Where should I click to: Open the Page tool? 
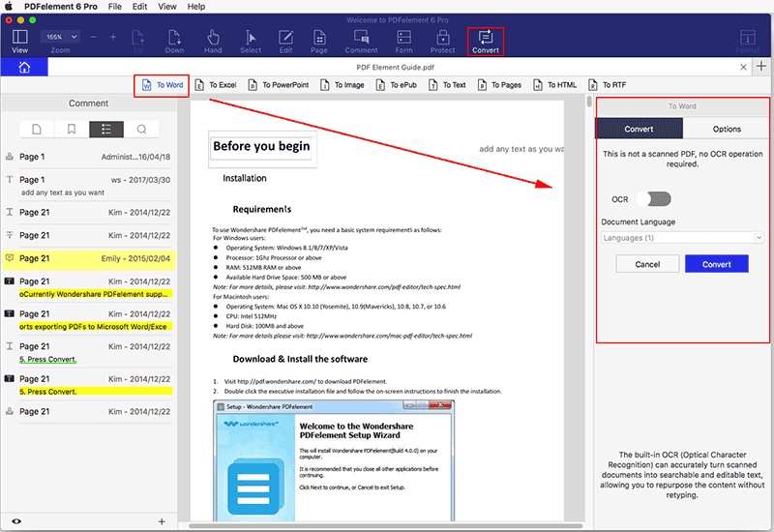tap(319, 42)
